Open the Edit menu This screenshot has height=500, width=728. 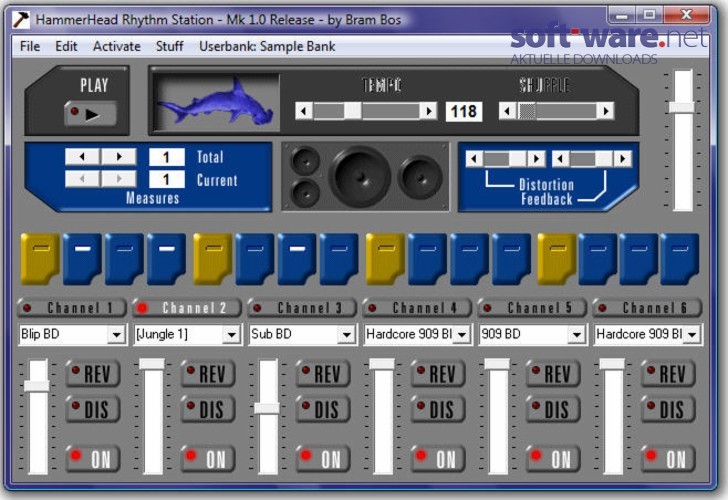tap(66, 46)
